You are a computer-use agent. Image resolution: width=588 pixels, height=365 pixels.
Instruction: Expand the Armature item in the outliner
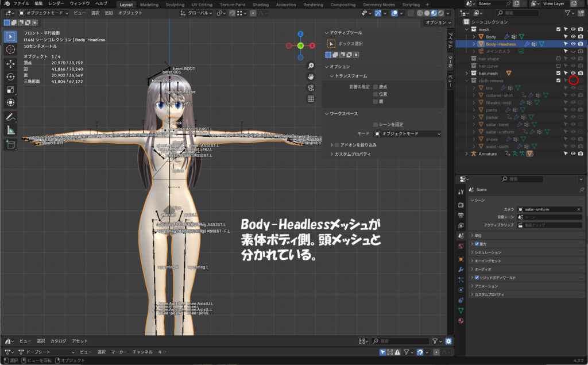[466, 154]
